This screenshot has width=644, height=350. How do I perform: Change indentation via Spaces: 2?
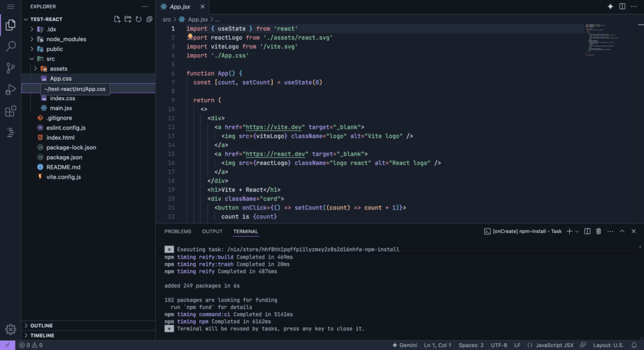[x=470, y=346]
